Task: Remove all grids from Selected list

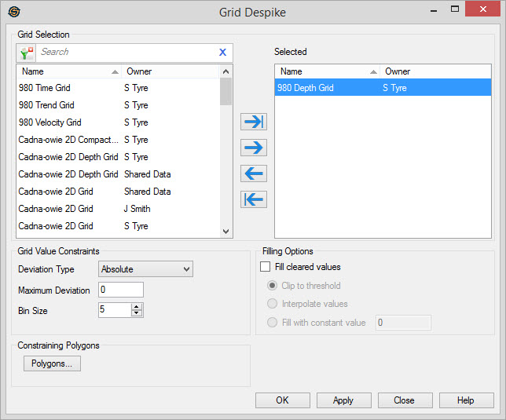Action: [254, 199]
